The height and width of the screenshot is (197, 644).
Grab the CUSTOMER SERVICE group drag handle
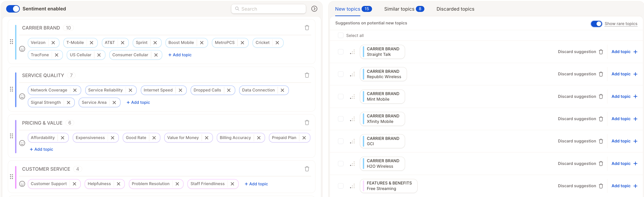[x=11, y=177]
